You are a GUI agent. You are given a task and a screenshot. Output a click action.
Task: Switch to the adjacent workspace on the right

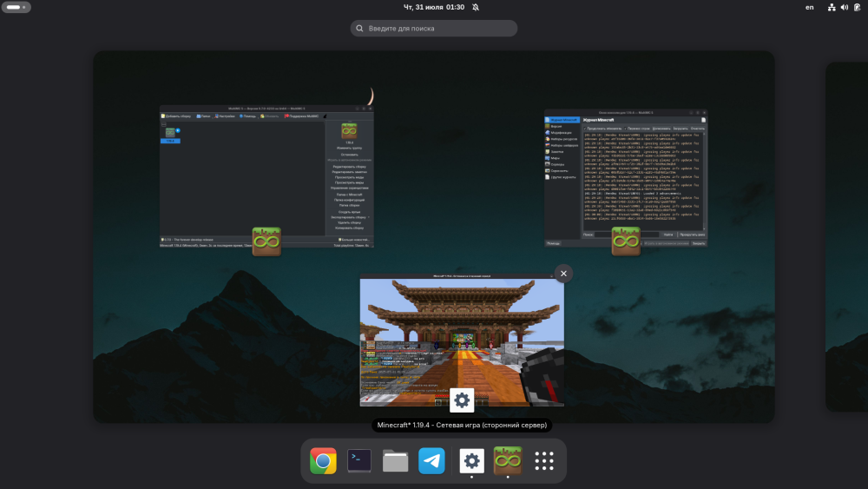tap(846, 236)
